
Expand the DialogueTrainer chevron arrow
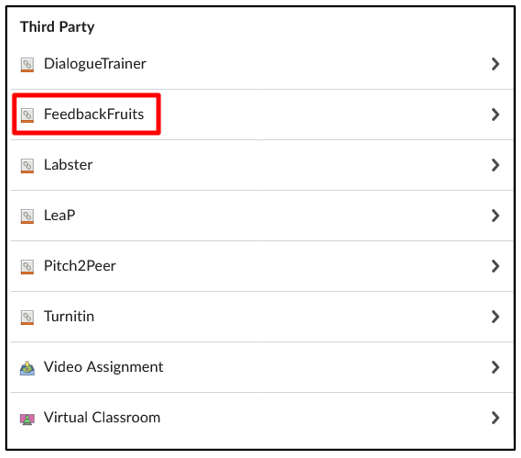pyautogui.click(x=495, y=64)
